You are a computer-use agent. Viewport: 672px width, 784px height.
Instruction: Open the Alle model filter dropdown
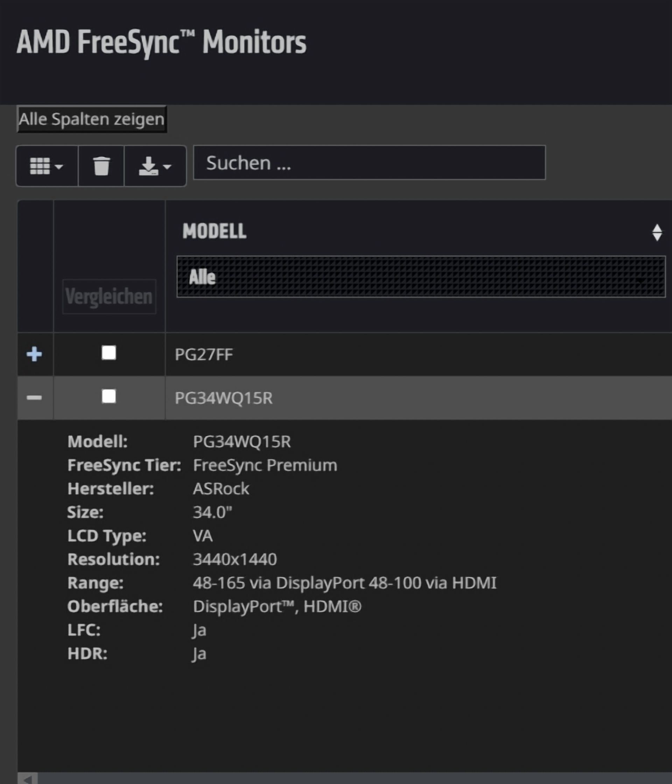pos(421,277)
